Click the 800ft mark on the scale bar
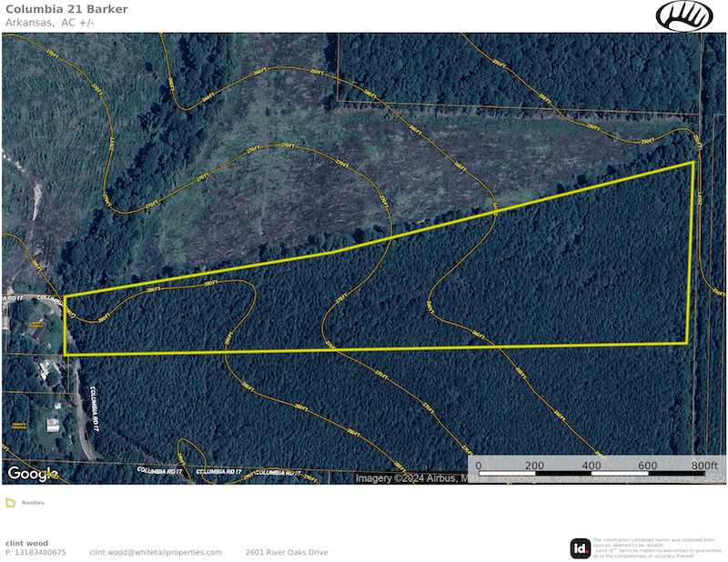This screenshot has width=728, height=562. [703, 465]
